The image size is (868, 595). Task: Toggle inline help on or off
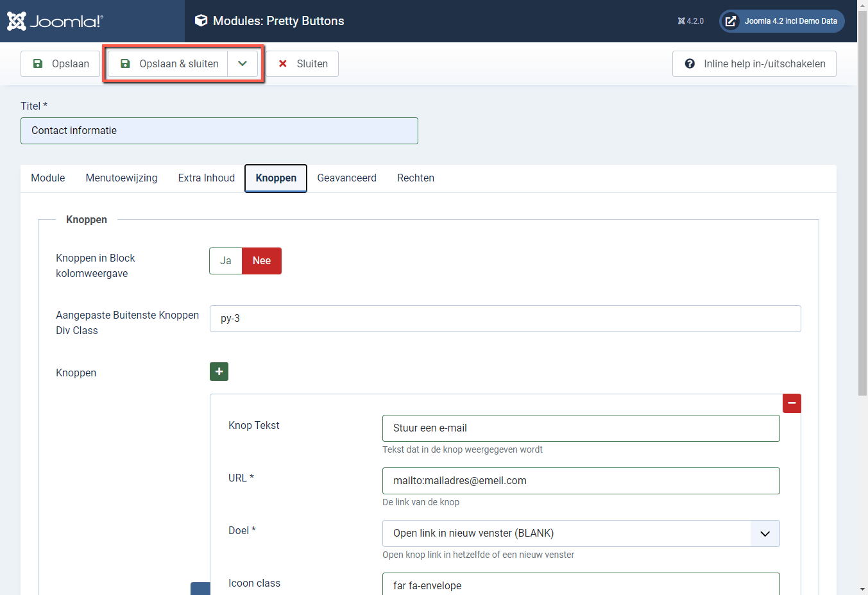[754, 63]
